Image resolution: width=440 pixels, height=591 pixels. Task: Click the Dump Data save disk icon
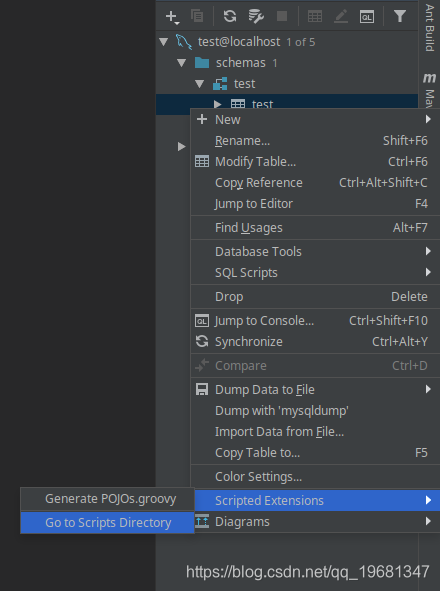pyautogui.click(x=202, y=389)
